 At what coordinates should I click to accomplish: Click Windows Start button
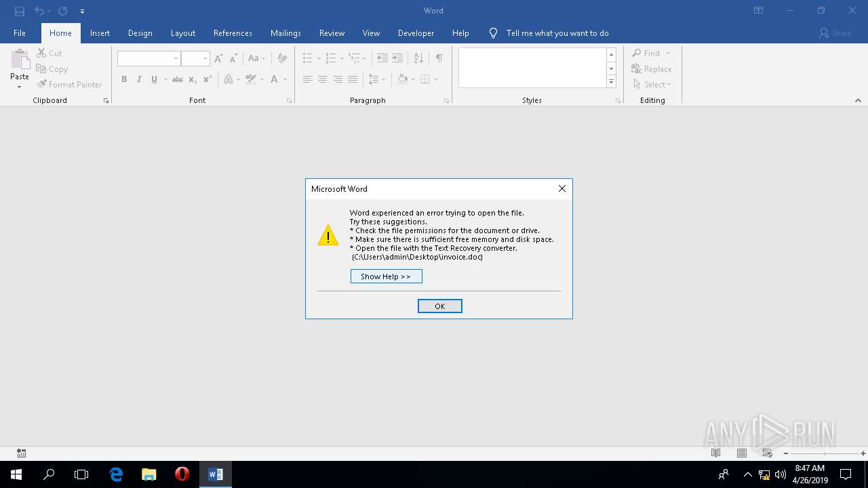[16, 474]
